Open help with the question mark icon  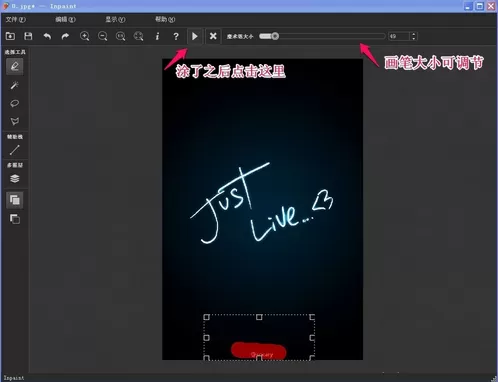click(176, 36)
